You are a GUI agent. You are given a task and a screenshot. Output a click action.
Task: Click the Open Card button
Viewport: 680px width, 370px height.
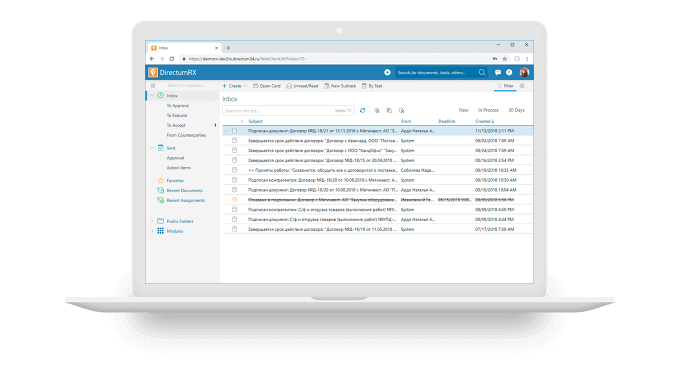(267, 86)
